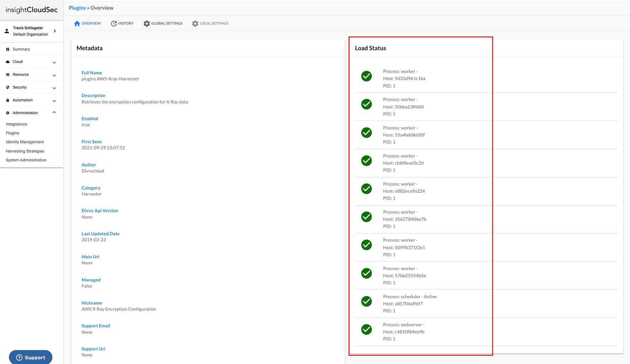
Task: Click the Author value Divvycloud
Action: (x=93, y=171)
